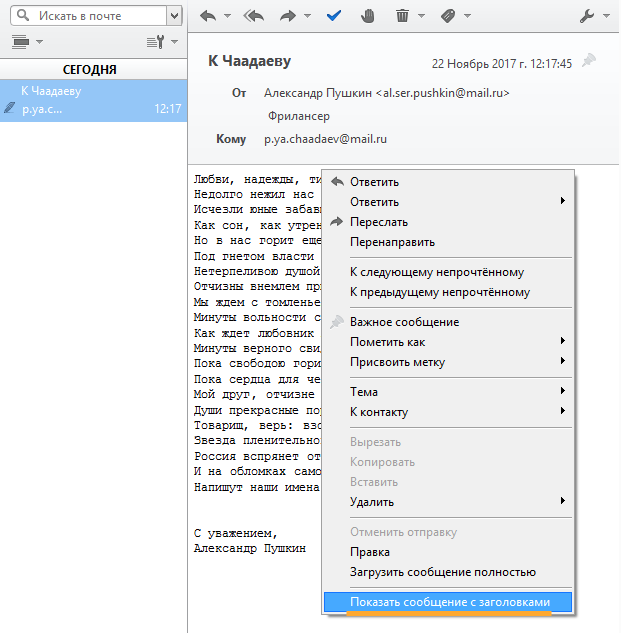Click the tag label icon in toolbar
The width and height of the screenshot is (621, 633).
pos(448,16)
